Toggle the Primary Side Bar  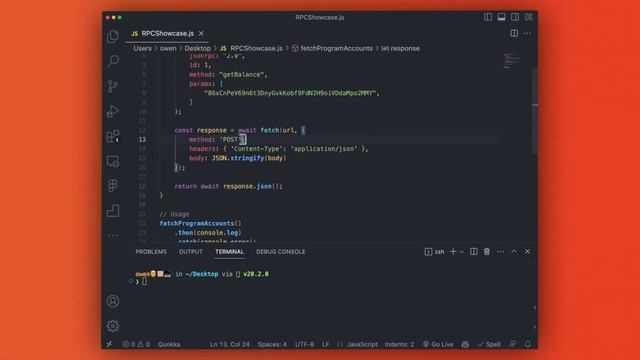pyautogui.click(x=488, y=17)
